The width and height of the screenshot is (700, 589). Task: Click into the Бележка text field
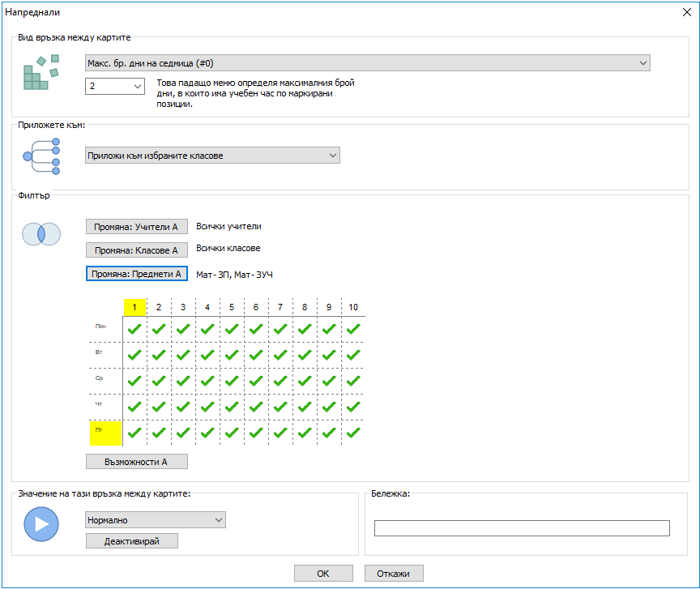(x=521, y=528)
